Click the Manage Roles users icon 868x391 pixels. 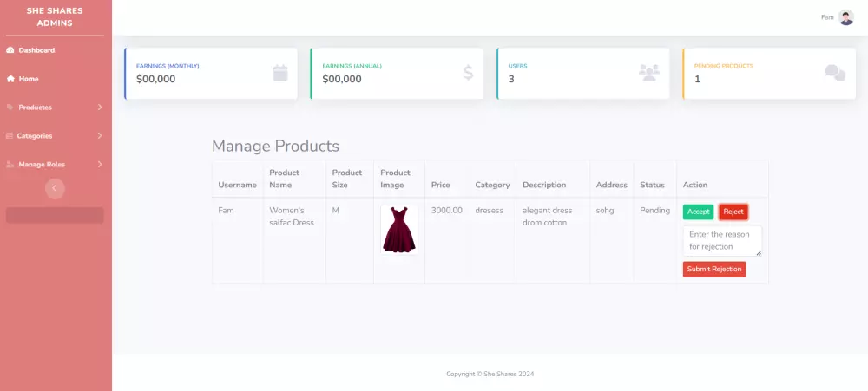tap(10, 164)
